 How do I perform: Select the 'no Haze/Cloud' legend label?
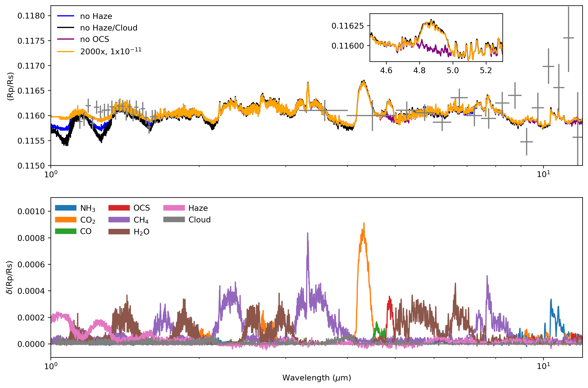(109, 28)
